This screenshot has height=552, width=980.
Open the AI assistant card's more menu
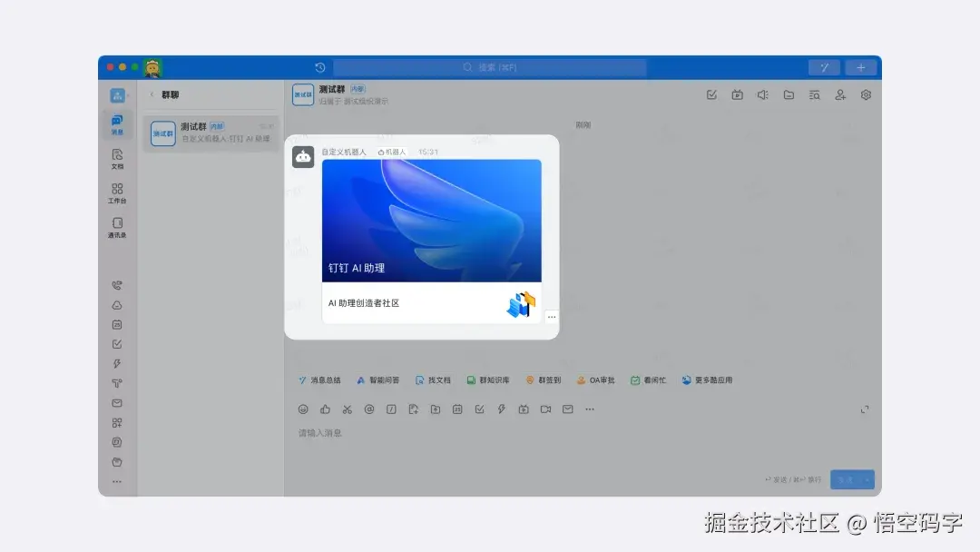point(552,316)
